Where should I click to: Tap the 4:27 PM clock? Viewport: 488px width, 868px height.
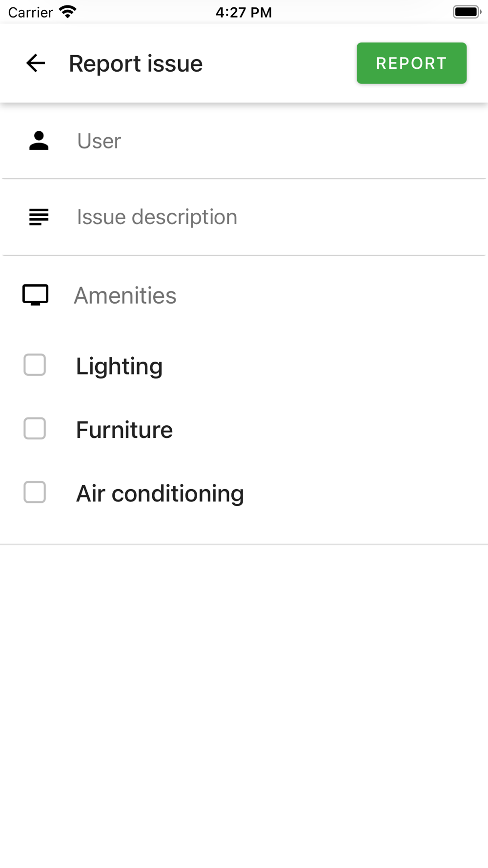(x=244, y=12)
